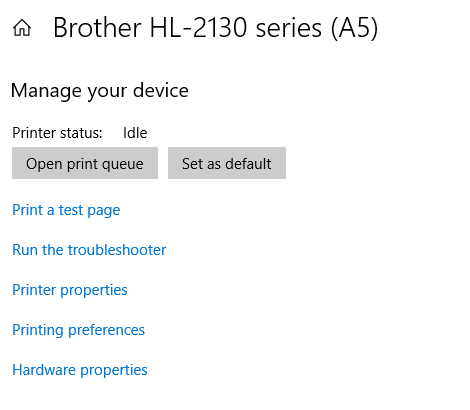Screen dimensions: 470x410
Task: Open Printing preferences
Action: click(x=78, y=330)
